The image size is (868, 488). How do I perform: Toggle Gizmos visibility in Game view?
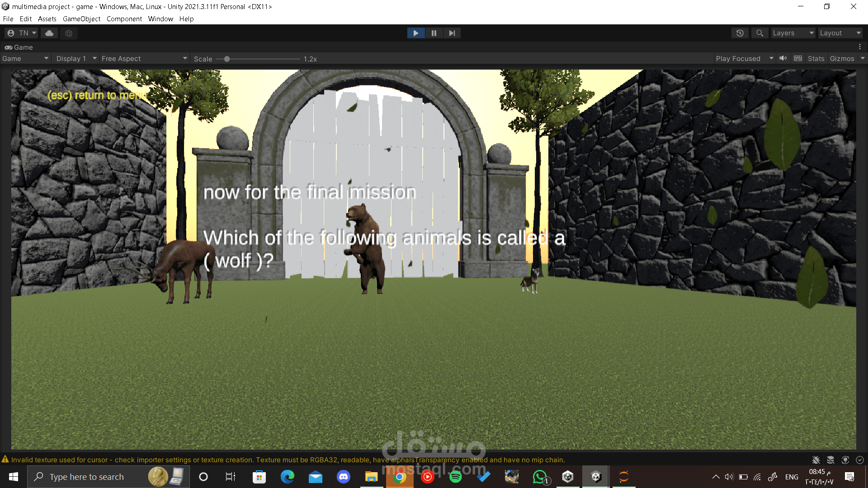(x=842, y=59)
